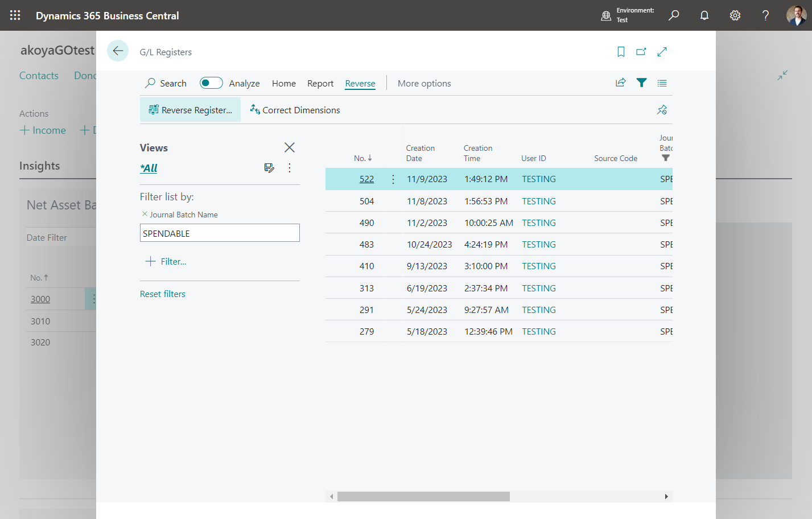
Task: Bookmark the G/L Registers page
Action: [621, 52]
